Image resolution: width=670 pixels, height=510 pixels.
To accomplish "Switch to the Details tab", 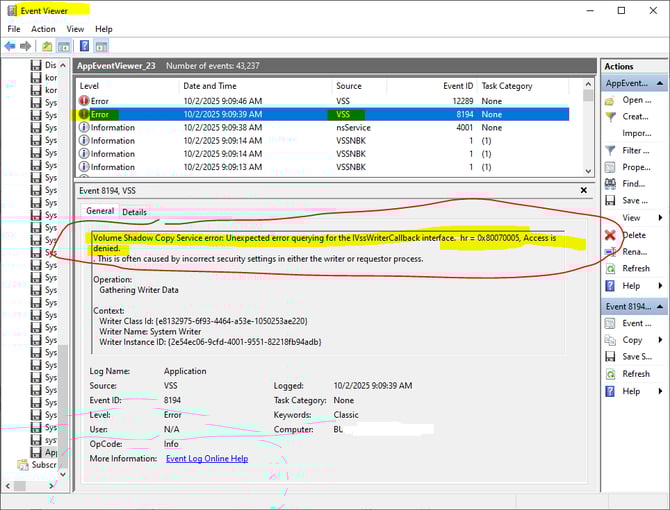I will tap(134, 212).
